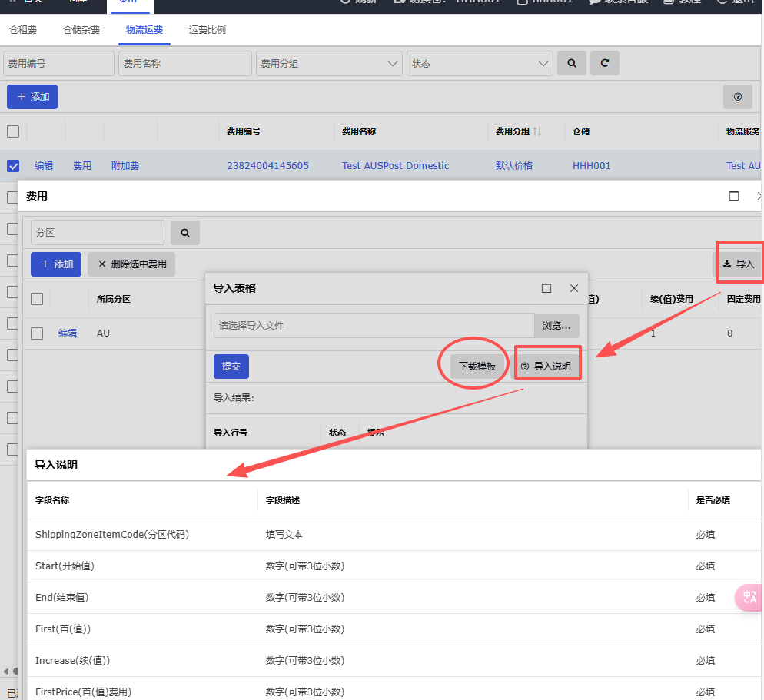Image resolution: width=764 pixels, height=700 pixels.
Task: Open the 状态 status dropdown
Action: pyautogui.click(x=480, y=64)
